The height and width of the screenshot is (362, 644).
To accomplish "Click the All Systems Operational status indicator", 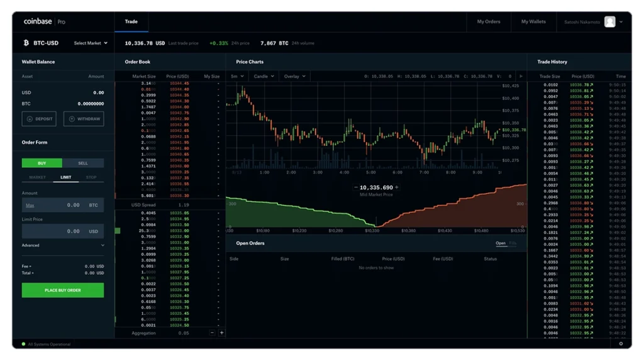I will (46, 344).
